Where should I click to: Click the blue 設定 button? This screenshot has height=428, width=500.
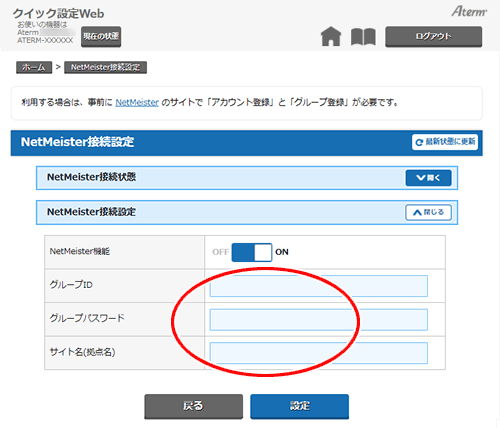[x=299, y=406]
